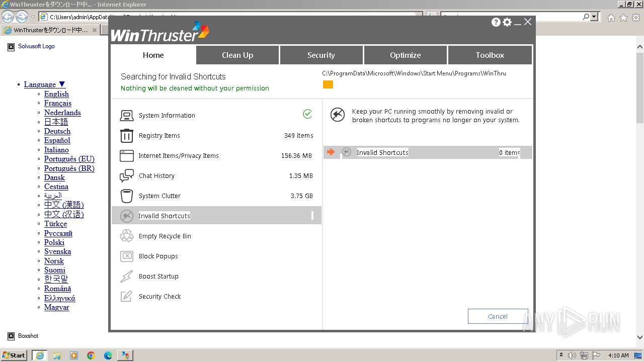The width and height of the screenshot is (644, 362).
Task: Click the Registry Items trash icon
Action: [127, 136]
